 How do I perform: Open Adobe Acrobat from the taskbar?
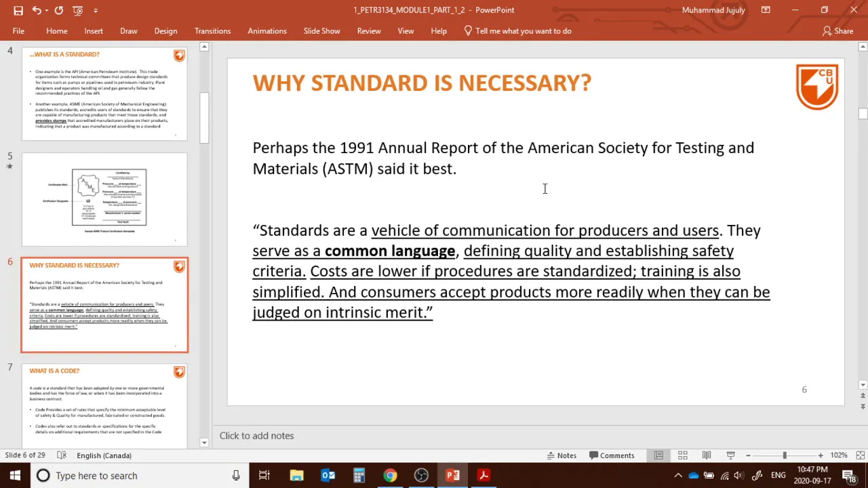tap(484, 476)
